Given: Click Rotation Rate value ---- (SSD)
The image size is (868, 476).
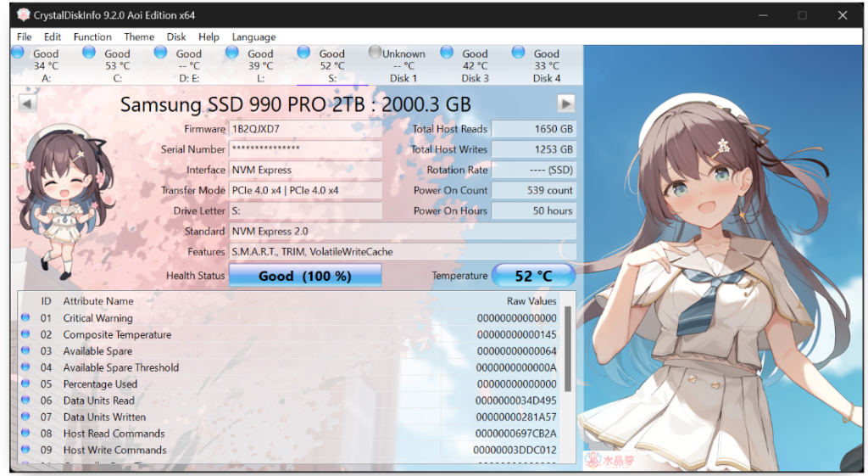Looking at the screenshot, I should pyautogui.click(x=534, y=170).
